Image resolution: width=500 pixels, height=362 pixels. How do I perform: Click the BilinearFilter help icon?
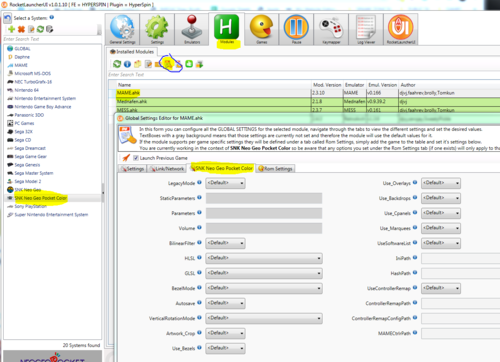coord(199,242)
